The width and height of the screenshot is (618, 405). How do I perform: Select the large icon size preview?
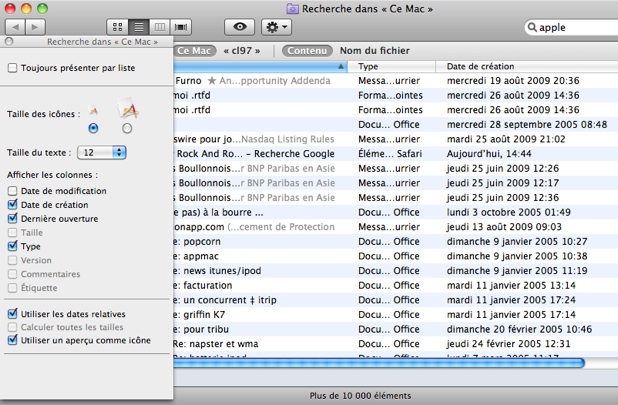point(128,108)
